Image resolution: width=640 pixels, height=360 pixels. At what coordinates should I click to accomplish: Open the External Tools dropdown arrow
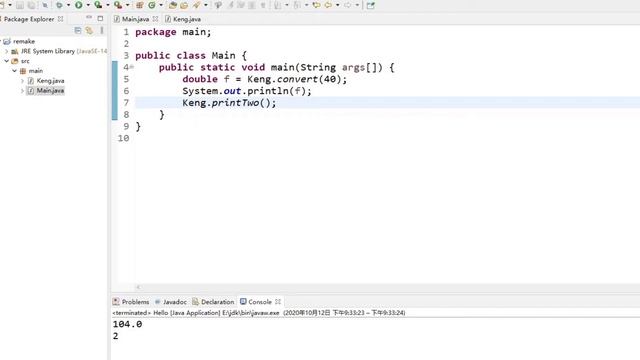click(127, 5)
